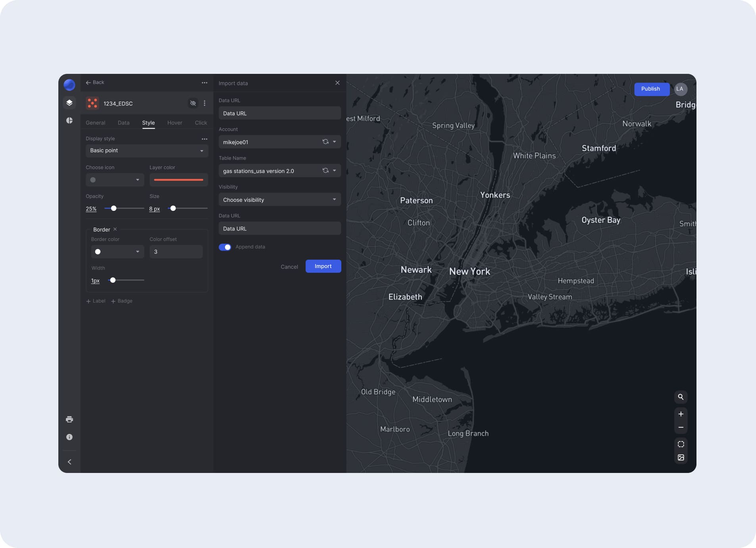Click the Stamford map label
This screenshot has height=548, width=756.
[x=599, y=148]
